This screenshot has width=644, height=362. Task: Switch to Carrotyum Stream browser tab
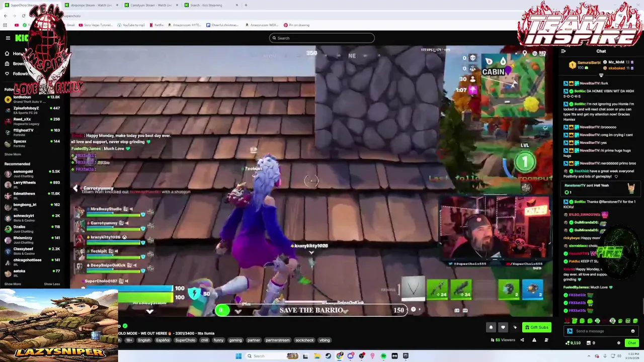point(151,5)
